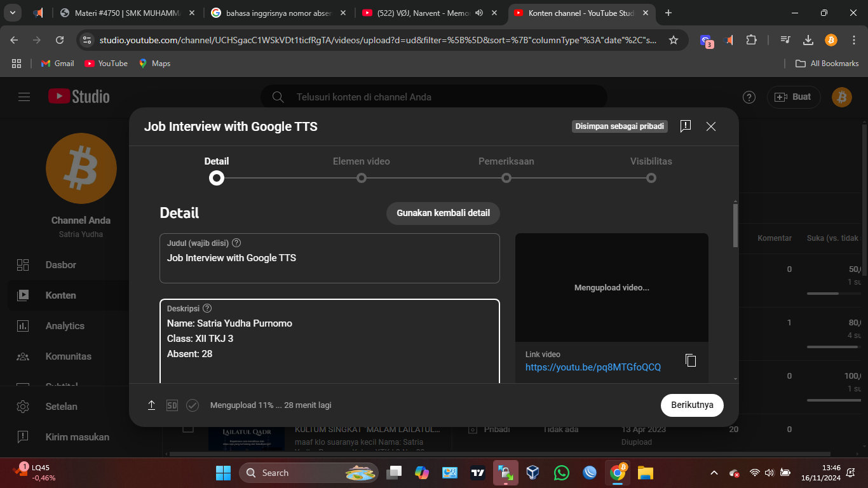Expand the tab search dropdown arrow
868x488 pixels.
pos(12,13)
